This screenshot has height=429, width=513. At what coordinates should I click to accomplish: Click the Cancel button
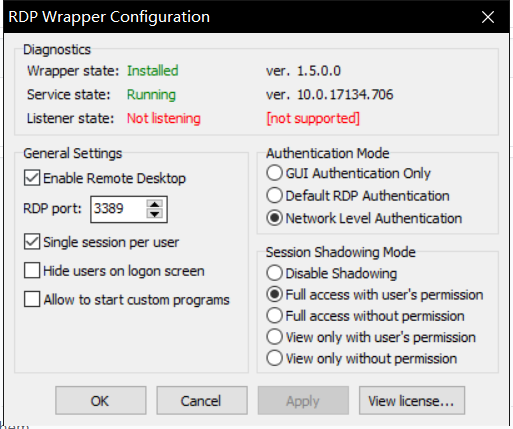coord(202,400)
